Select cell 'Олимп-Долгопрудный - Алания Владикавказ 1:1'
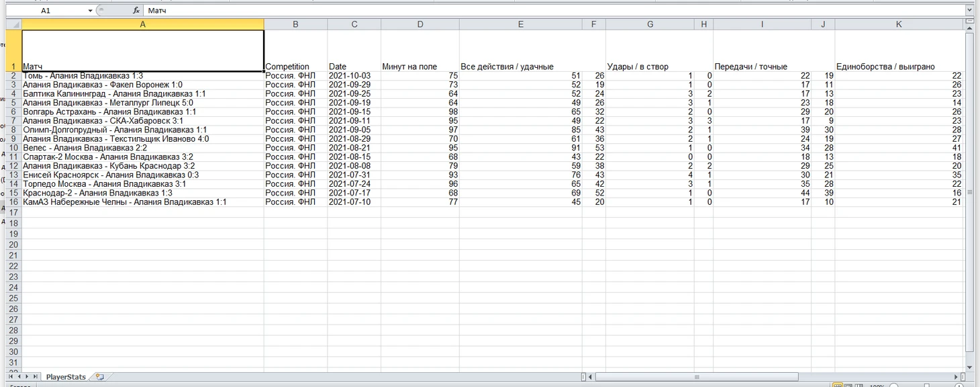 142,130
